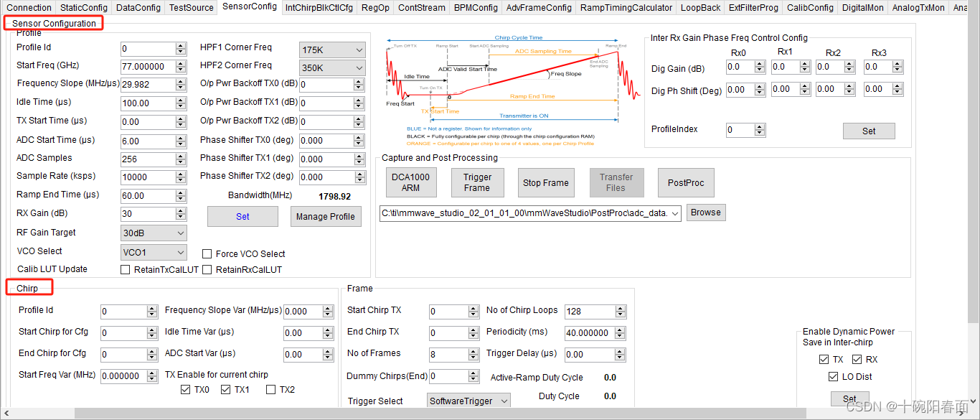
Task: Click Browse for the adc_data file
Action: click(x=706, y=213)
